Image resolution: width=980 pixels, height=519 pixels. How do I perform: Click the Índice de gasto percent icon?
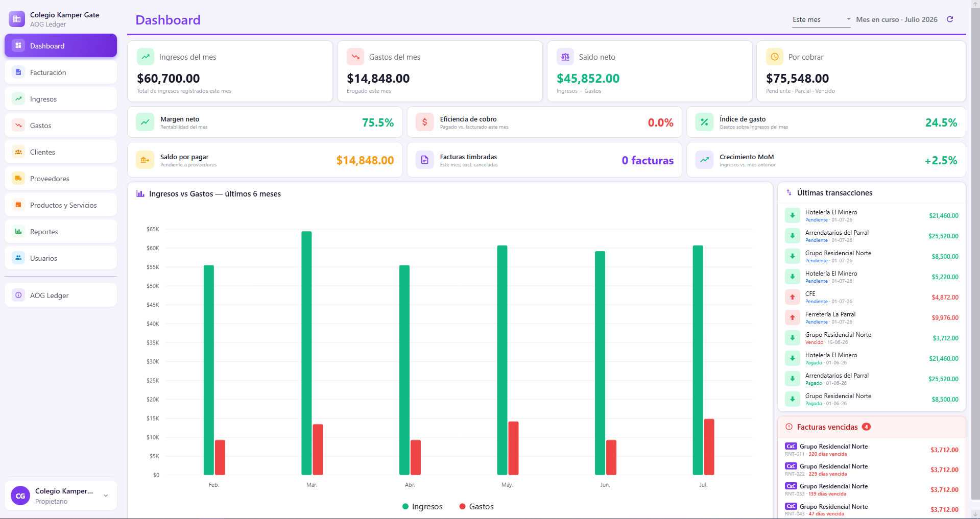tap(704, 122)
